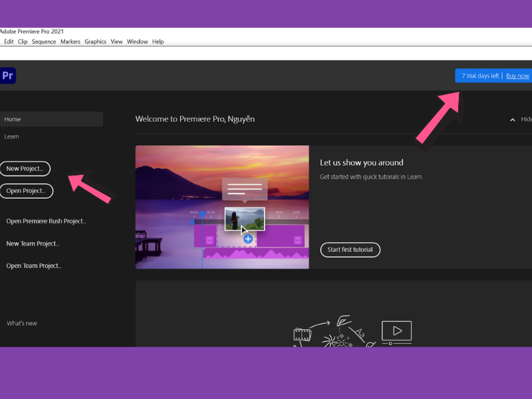This screenshot has width=532, height=399.
Task: Click the New Project button
Action: pos(25,168)
